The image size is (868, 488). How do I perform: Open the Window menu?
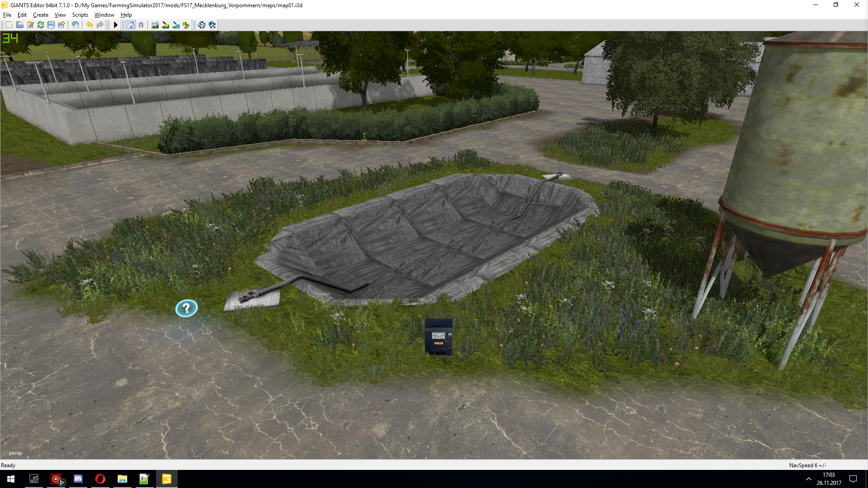104,15
